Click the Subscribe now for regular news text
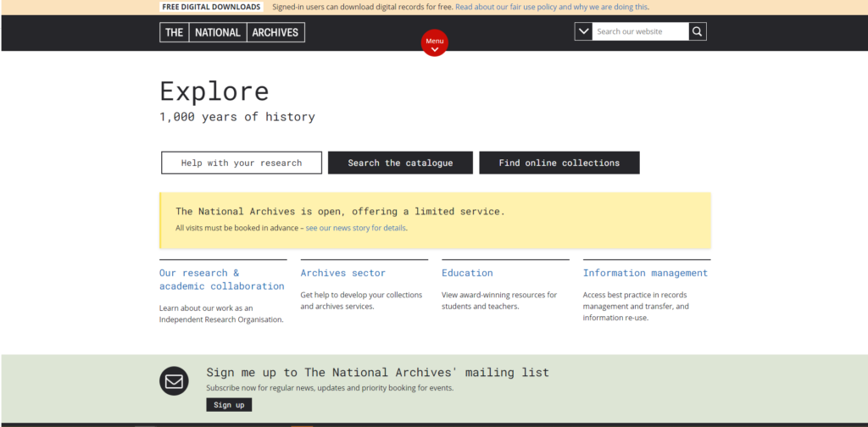The image size is (868, 427). (x=330, y=388)
